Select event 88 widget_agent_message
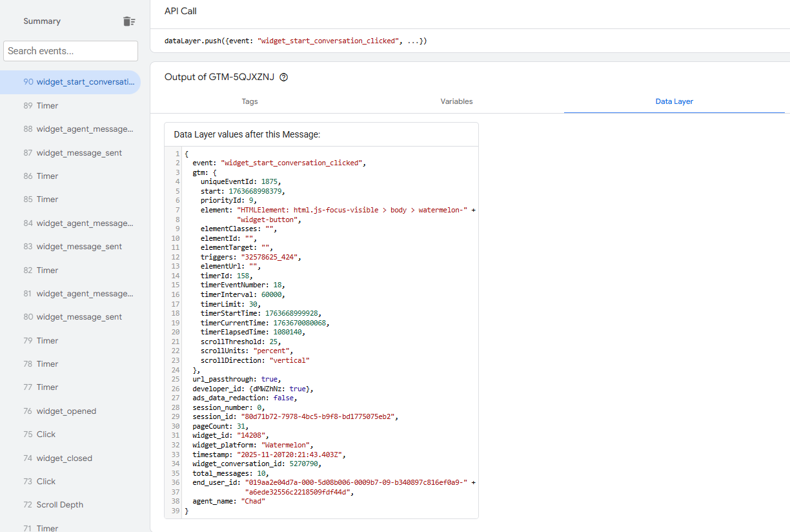Image resolution: width=790 pixels, height=532 pixels. tap(70, 129)
